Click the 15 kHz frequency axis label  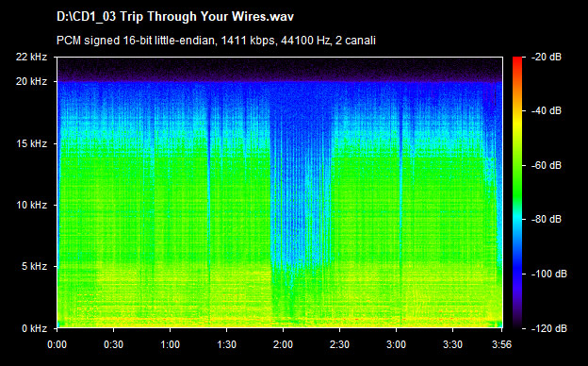(x=31, y=143)
